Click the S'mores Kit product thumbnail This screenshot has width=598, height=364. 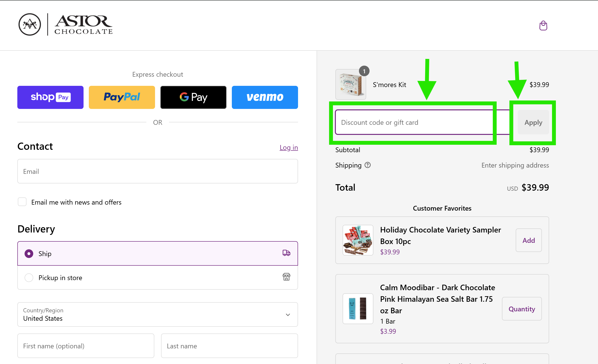351,84
